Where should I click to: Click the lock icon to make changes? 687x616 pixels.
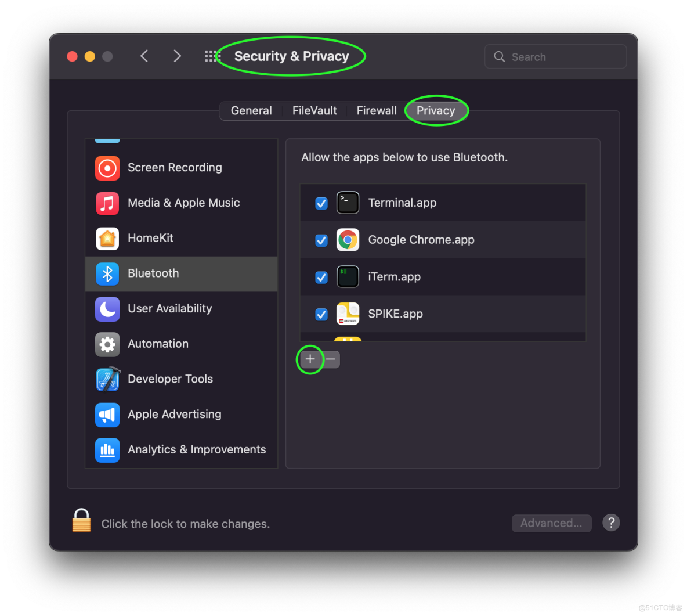click(x=81, y=520)
